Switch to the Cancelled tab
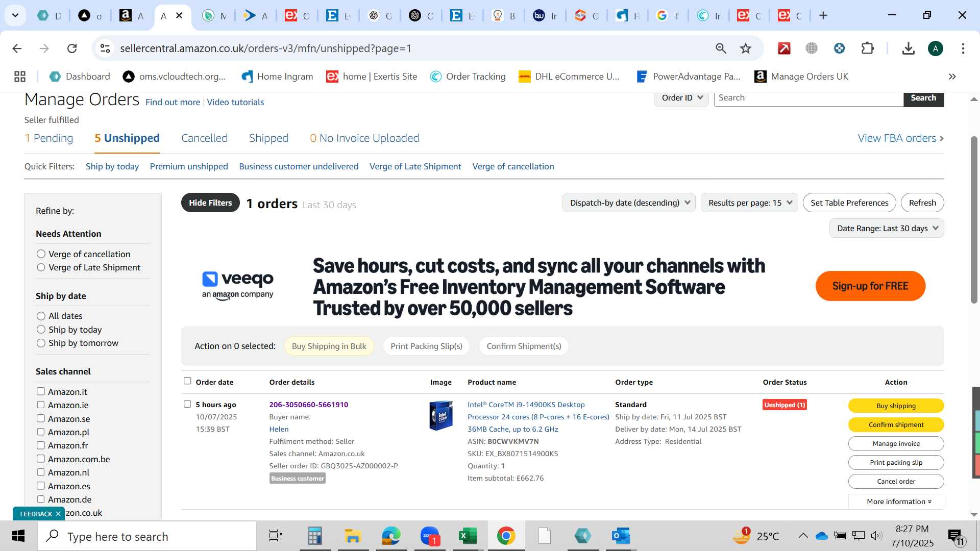 204,138
